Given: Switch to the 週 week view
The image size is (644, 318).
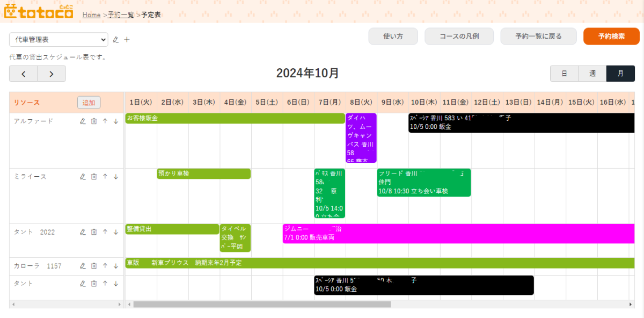Looking at the screenshot, I should 592,74.
